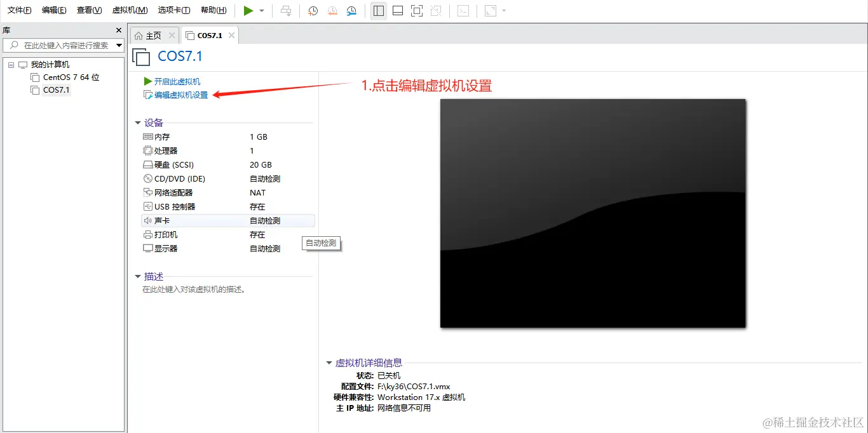The width and height of the screenshot is (868, 433).
Task: Open the stretch display dropdown arrow
Action: [x=504, y=11]
